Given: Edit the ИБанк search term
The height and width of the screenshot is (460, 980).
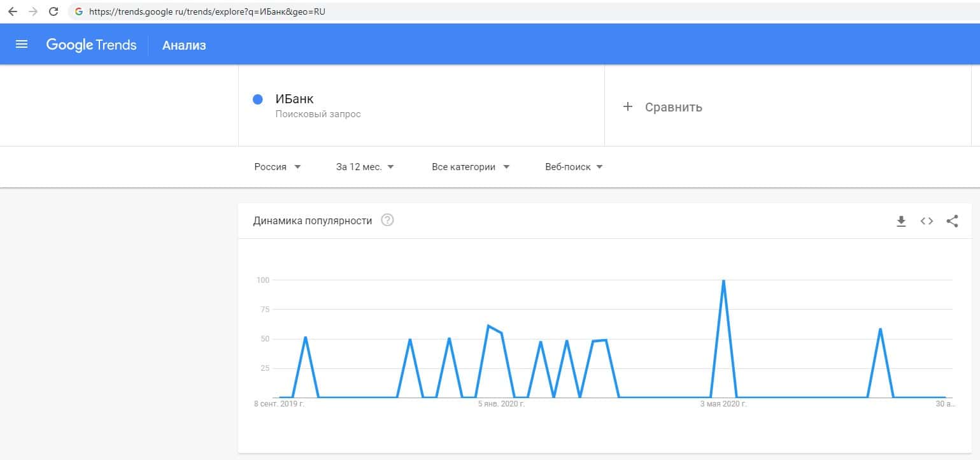Looking at the screenshot, I should 295,99.
